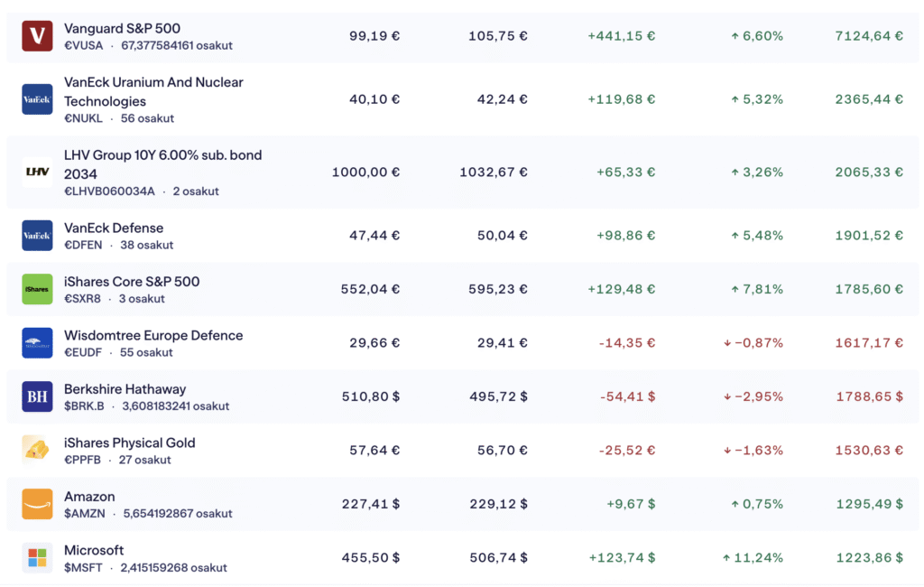This screenshot has height=587, width=924.
Task: Open the Vanguard S&P 500 logo icon
Action: pyautogui.click(x=37, y=36)
